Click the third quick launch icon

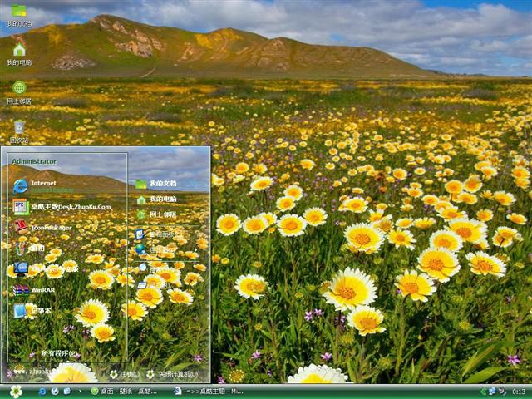point(67,392)
